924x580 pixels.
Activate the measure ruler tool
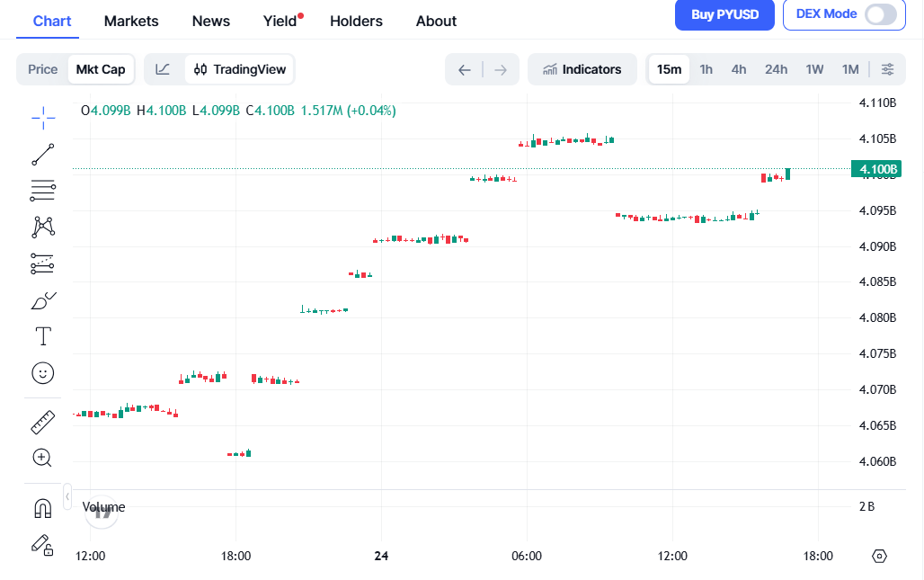pyautogui.click(x=42, y=421)
